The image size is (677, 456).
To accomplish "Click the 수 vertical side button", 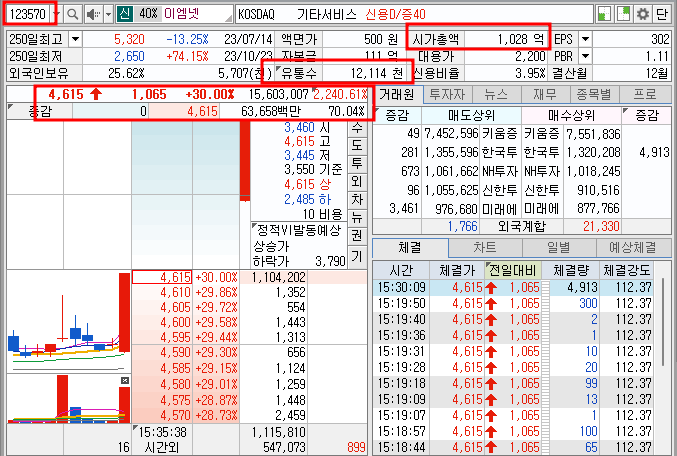I will tap(357, 127).
